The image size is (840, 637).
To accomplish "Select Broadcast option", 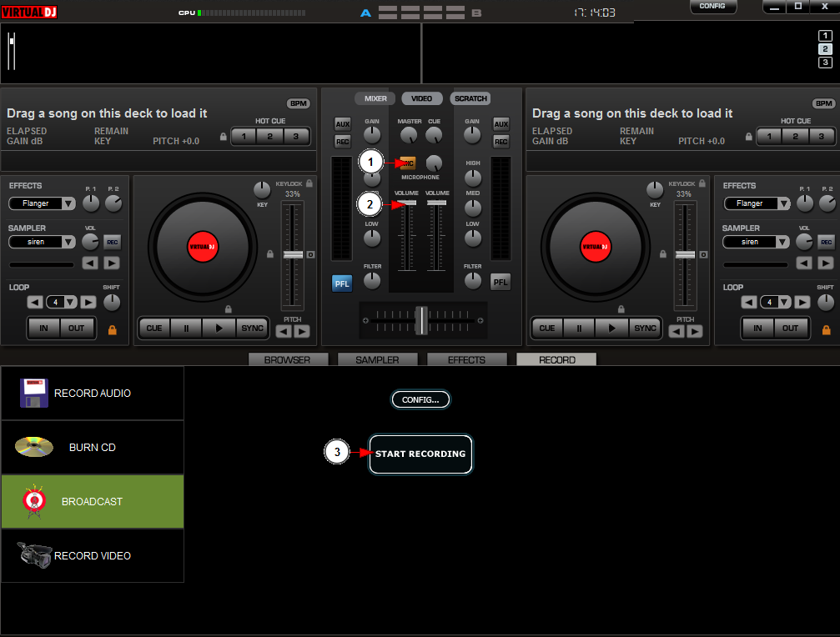I will coord(92,502).
